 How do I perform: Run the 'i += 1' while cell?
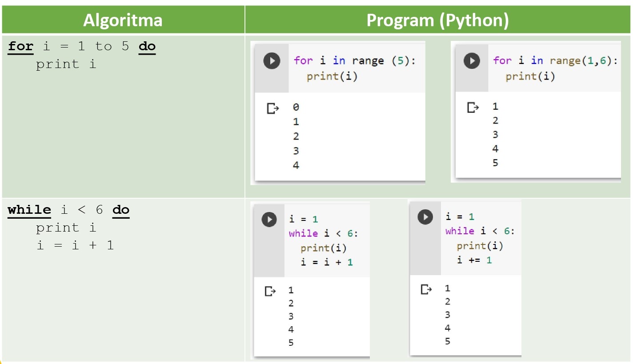point(425,217)
